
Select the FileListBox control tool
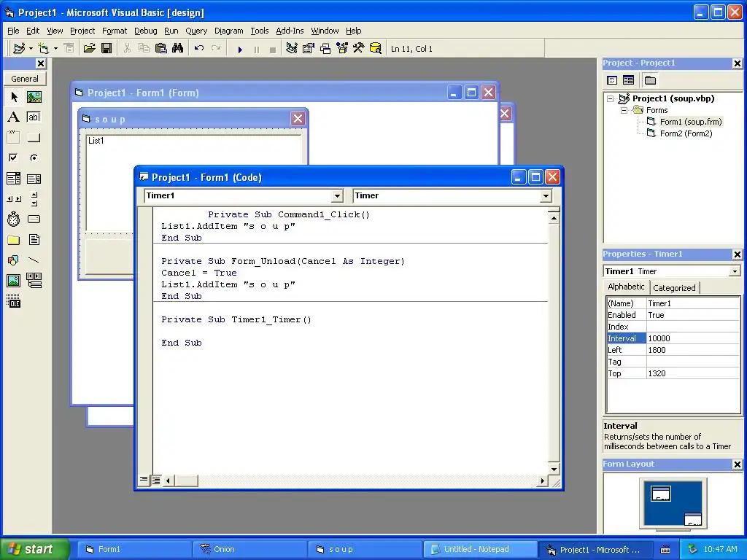tap(34, 239)
